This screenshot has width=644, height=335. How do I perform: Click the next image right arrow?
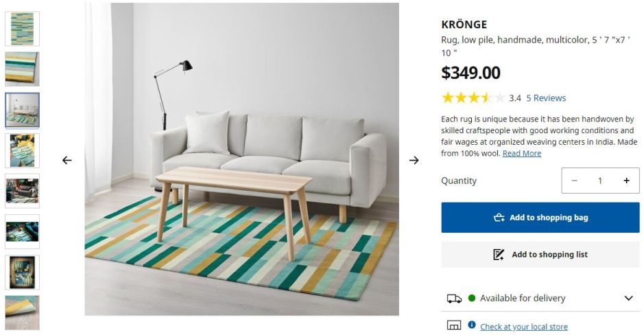(414, 161)
